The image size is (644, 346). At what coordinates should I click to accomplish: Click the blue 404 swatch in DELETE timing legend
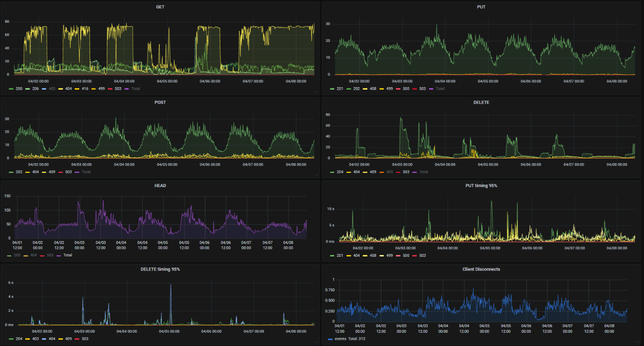pos(44,339)
